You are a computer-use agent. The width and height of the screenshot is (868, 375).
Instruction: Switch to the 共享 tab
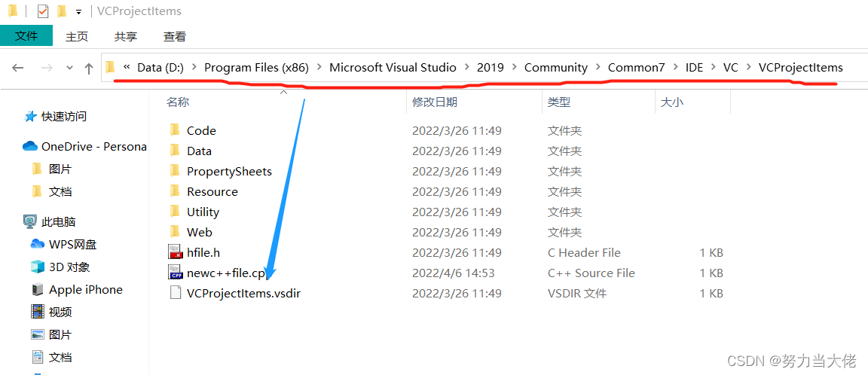[x=126, y=36]
